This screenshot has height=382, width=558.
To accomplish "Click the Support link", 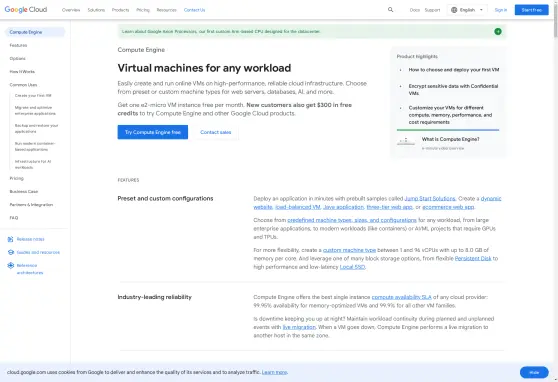I will [x=432, y=10].
